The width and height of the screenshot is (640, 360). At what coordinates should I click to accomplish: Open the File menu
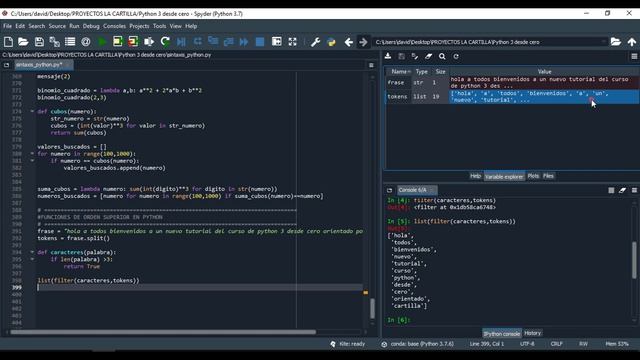click(7, 26)
